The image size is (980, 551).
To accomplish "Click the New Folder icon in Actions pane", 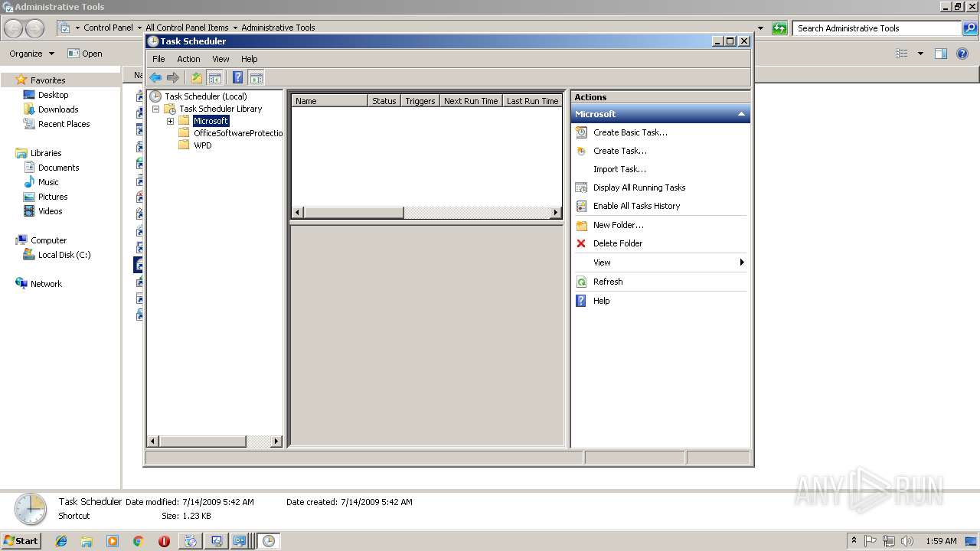I will pyautogui.click(x=581, y=225).
